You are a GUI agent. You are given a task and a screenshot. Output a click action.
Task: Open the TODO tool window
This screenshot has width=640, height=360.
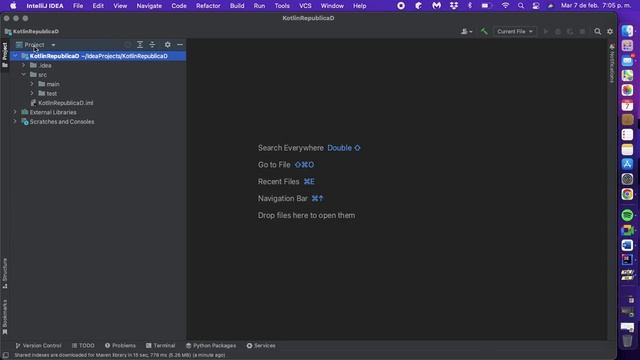[x=83, y=346]
